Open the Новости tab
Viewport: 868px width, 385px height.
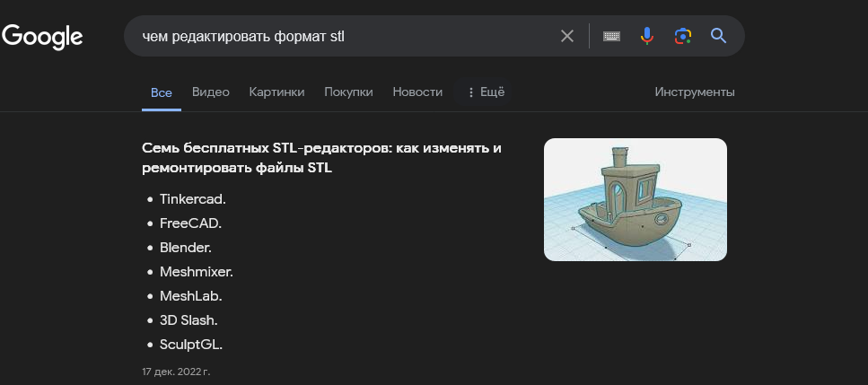[x=417, y=92]
